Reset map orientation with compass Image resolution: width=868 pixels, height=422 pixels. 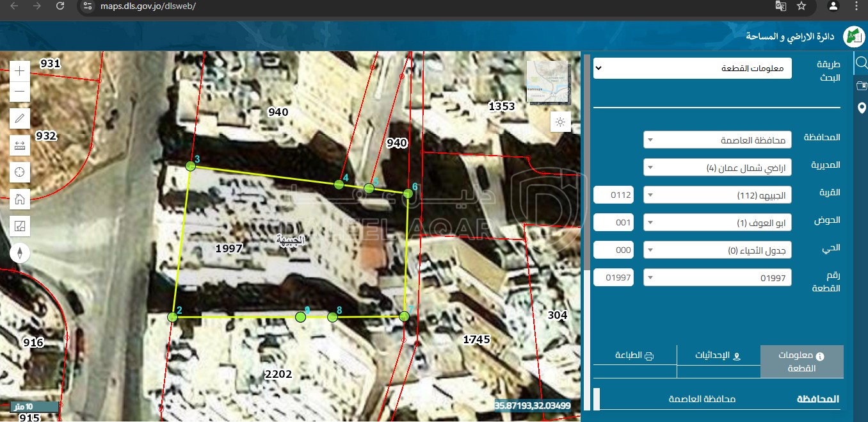point(20,253)
